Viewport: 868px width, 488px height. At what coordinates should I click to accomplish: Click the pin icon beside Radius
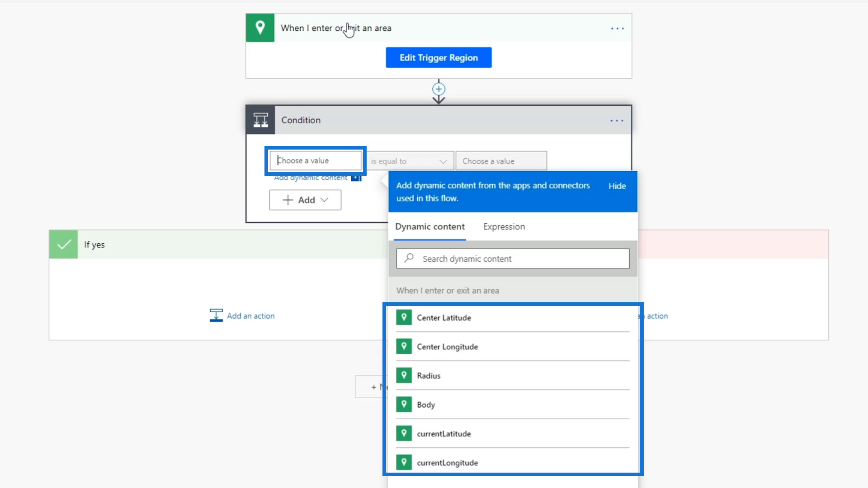tap(404, 375)
